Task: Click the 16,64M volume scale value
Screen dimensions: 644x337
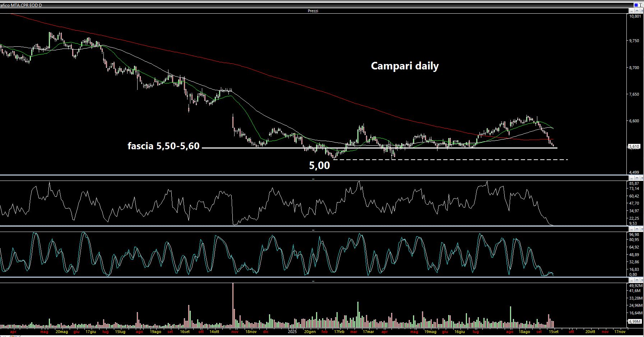Action: click(x=635, y=313)
